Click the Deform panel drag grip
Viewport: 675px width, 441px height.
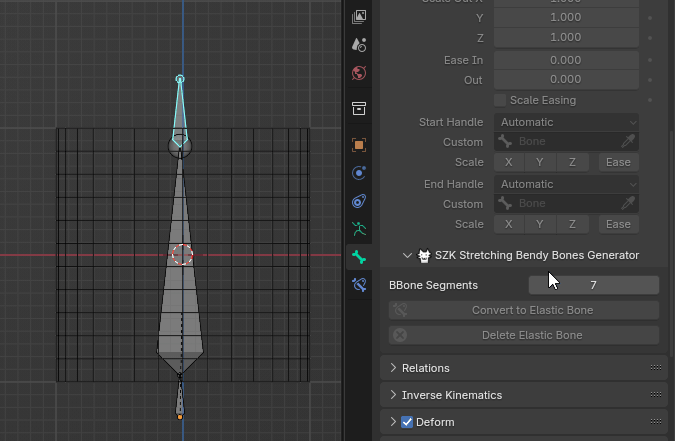coord(656,422)
